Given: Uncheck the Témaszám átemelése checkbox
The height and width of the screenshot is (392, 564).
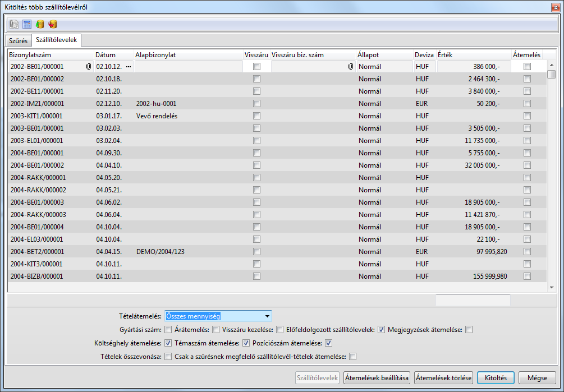Looking at the screenshot, I should [246, 343].
